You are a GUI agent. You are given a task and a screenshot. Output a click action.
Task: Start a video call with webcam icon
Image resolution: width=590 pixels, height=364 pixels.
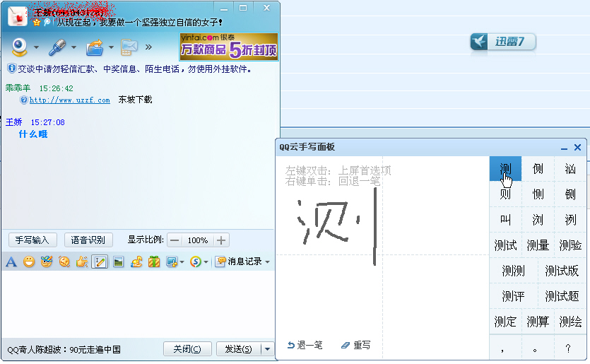click(19, 47)
